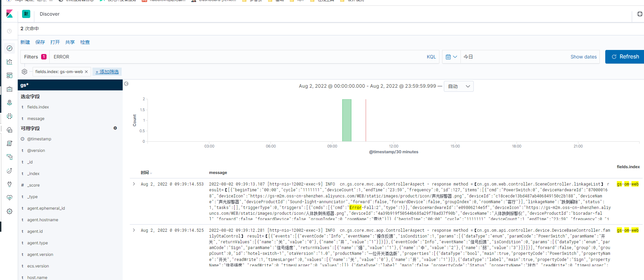Viewport: 644px width, 280px height.
Task: Click the message column header
Action: pos(218,173)
